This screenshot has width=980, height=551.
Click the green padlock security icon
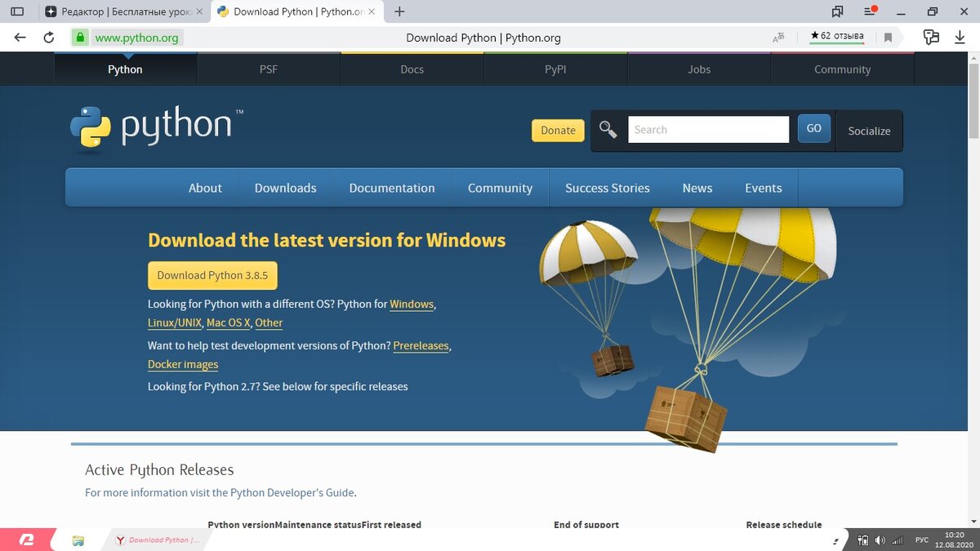pyautogui.click(x=79, y=38)
